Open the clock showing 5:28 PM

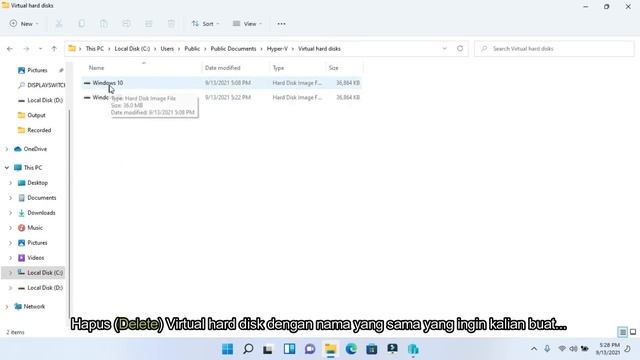(x=608, y=349)
